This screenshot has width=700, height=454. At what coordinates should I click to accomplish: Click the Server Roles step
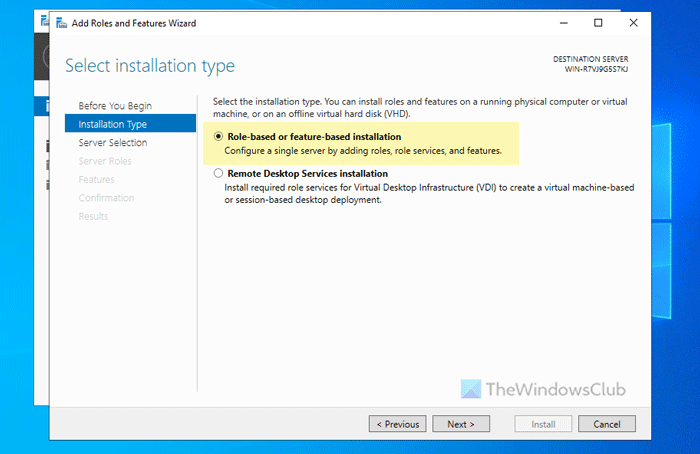pos(105,161)
